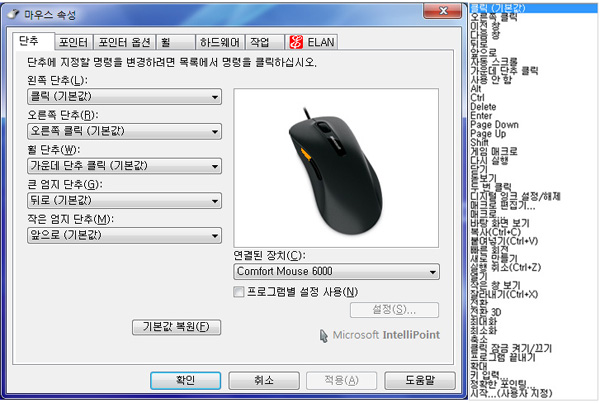The width and height of the screenshot is (600, 403).
Task: Open the 휠 단추 dropdown
Action: pos(124,166)
